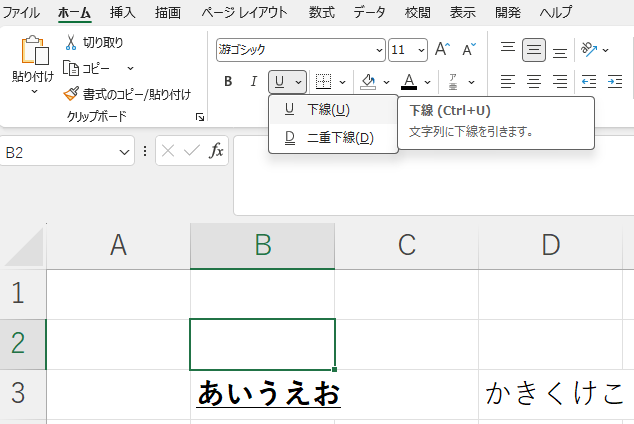Screen dimensions: 634x424
Task: Increase indent icon
Action: pos(615,82)
